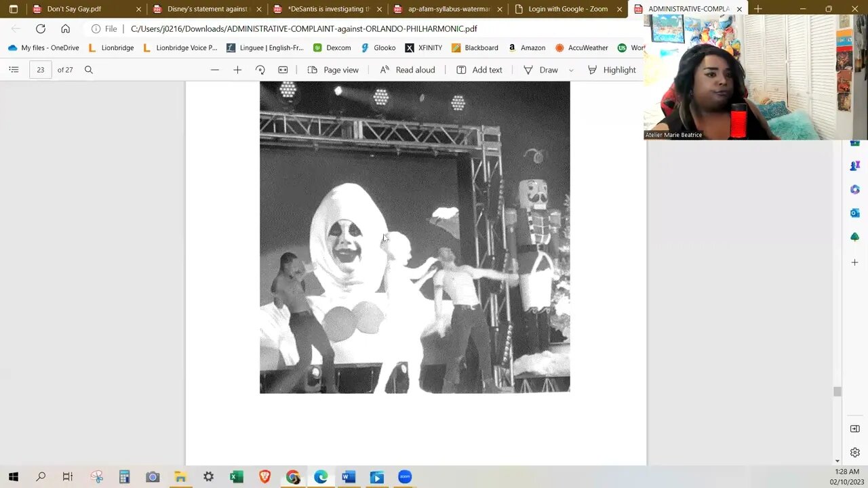The height and width of the screenshot is (488, 868).
Task: Open Edge sidebar Outlook icon
Action: [854, 213]
